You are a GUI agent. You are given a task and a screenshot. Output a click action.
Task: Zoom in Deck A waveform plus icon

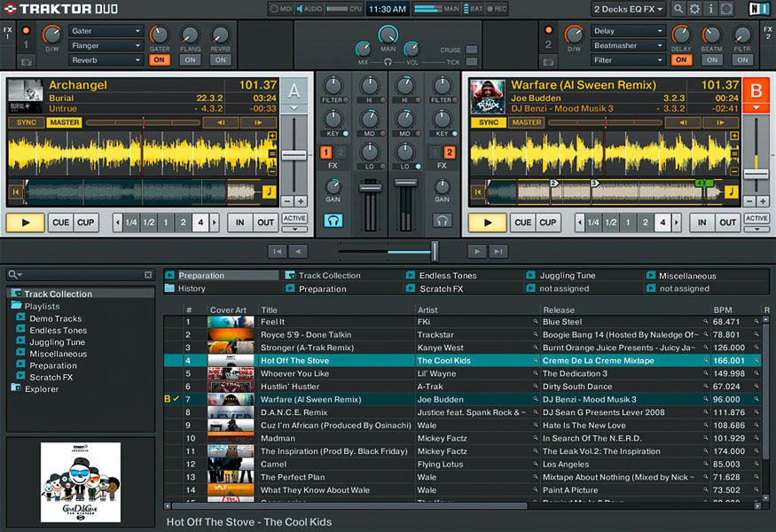click(x=272, y=136)
